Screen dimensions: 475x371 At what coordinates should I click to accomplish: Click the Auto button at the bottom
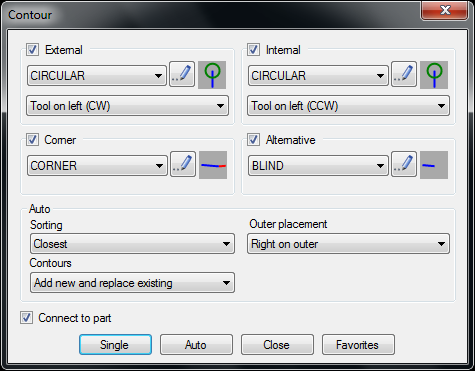pos(196,345)
